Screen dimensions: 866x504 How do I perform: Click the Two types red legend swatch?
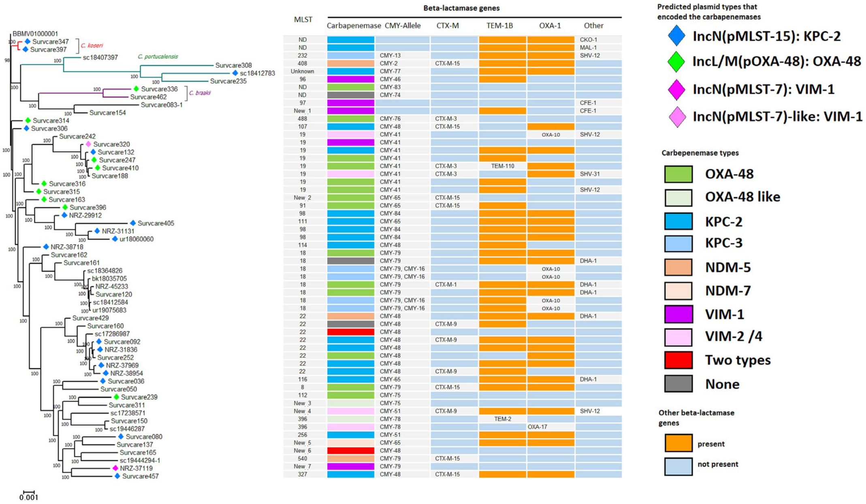pyautogui.click(x=678, y=360)
